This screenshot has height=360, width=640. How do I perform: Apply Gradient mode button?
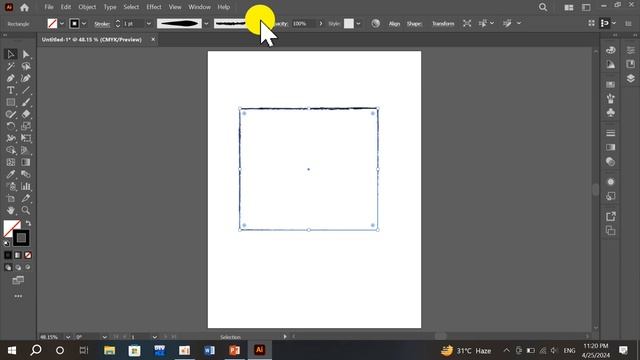coord(18,255)
